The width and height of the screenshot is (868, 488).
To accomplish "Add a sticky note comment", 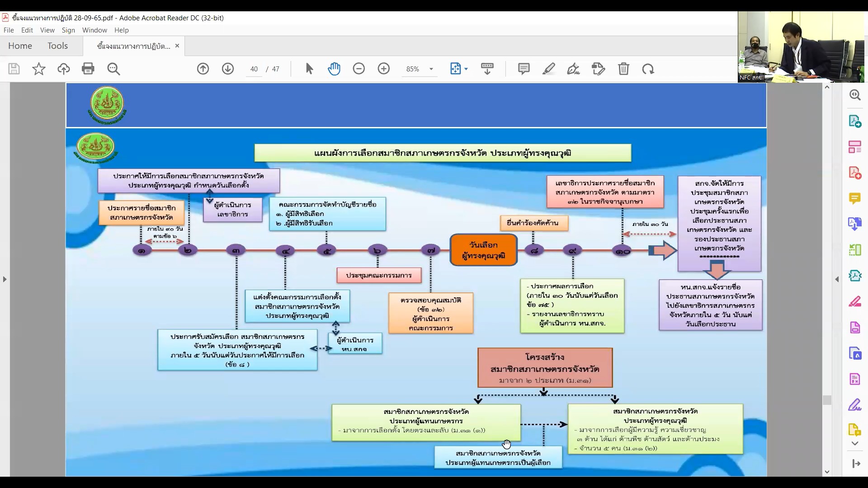I will 524,69.
